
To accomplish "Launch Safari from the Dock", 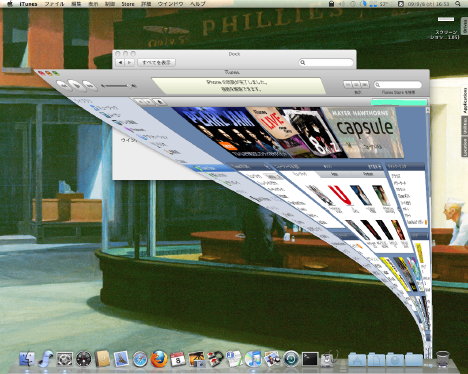I will [140, 359].
